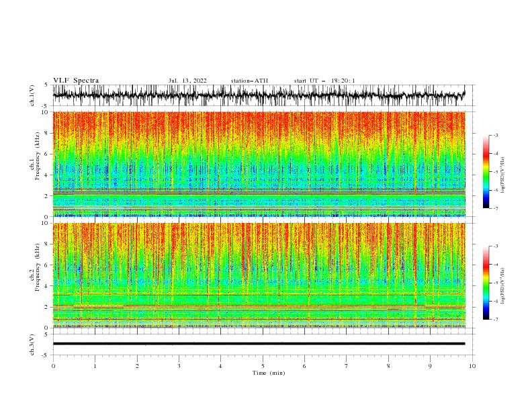The width and height of the screenshot is (532, 411).
Task: Click the date text 'Jul. 13, 2022'
Action: [x=187, y=81]
